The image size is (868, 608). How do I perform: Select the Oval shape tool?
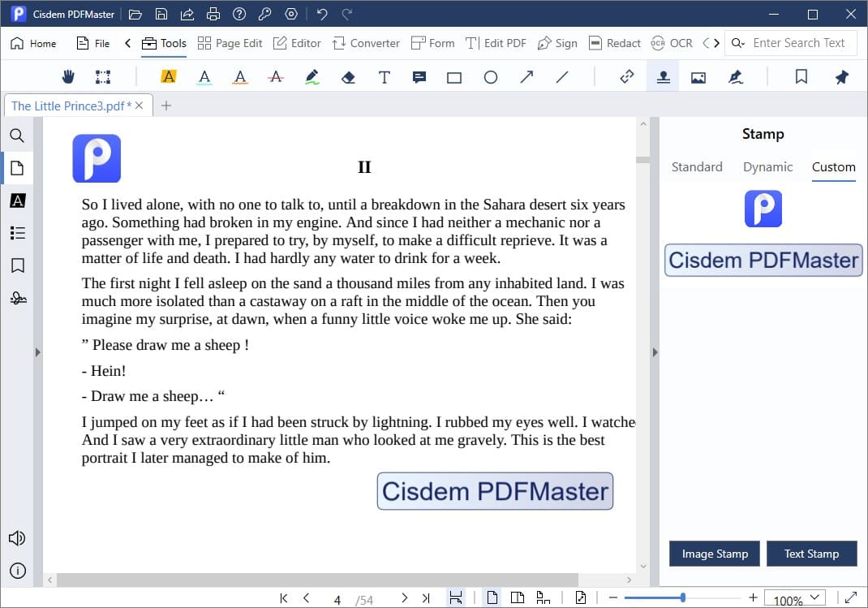click(x=490, y=76)
